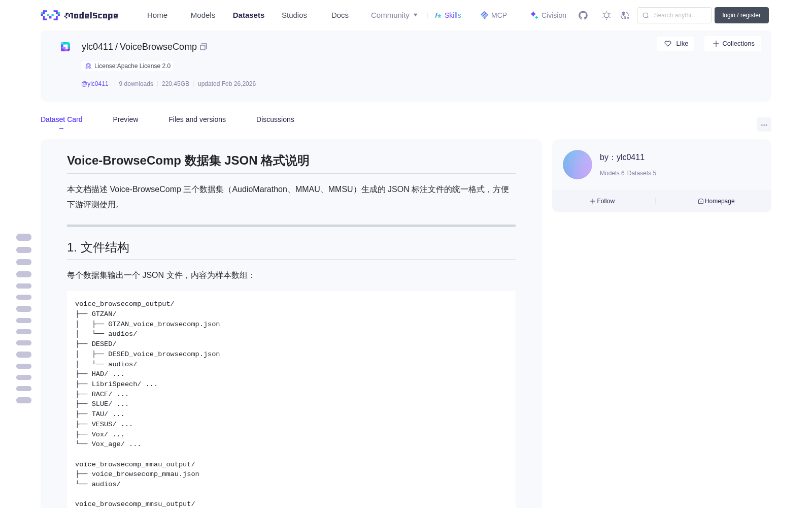Click the license badge icon
Screen dimensions: 812x508
[x=88, y=66]
